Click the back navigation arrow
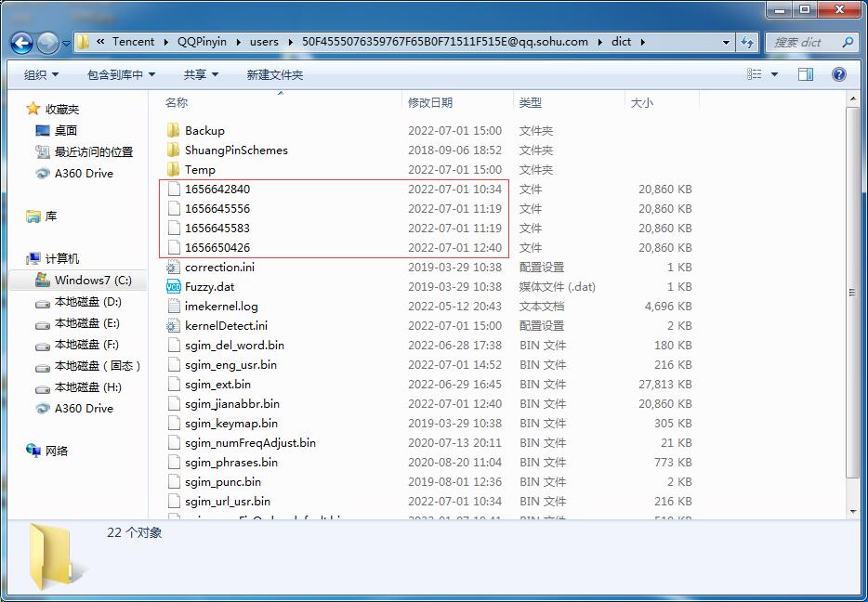This screenshot has width=868, height=602. click(x=20, y=42)
